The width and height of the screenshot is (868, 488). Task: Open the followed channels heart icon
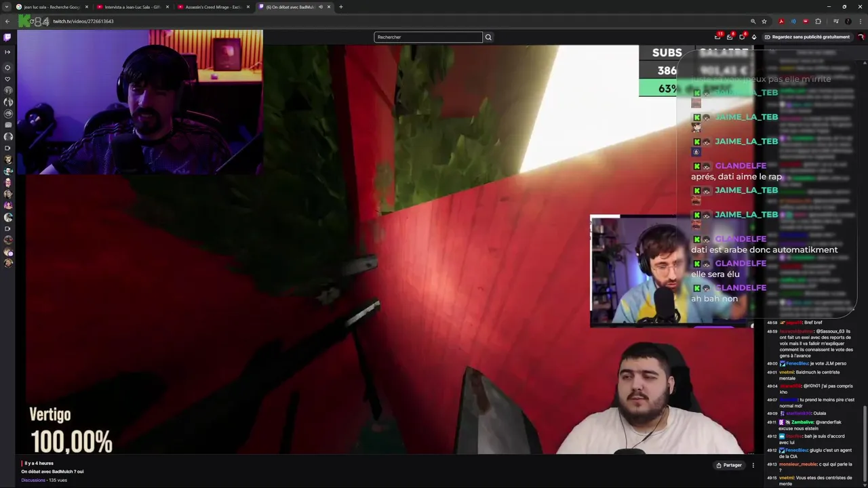point(7,79)
